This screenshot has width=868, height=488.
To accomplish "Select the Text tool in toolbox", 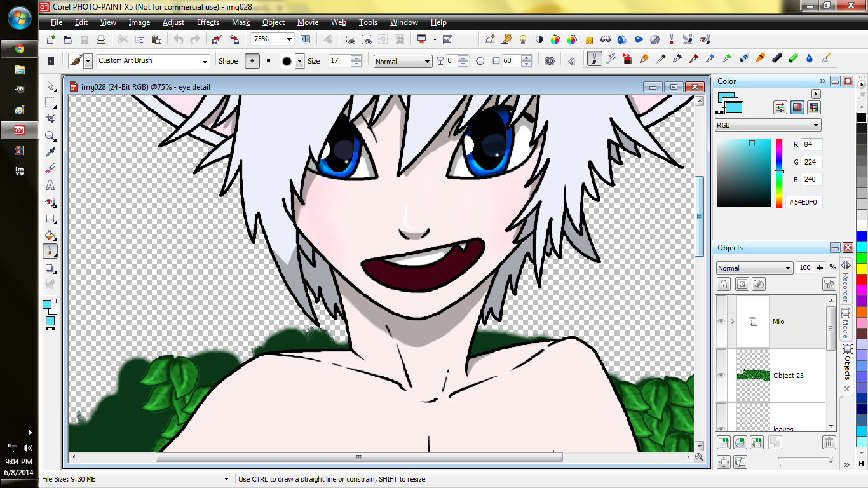I will (50, 186).
